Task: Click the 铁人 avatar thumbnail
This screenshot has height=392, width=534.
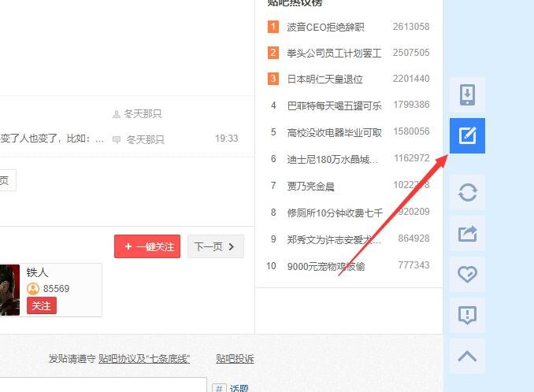Action: (9, 290)
